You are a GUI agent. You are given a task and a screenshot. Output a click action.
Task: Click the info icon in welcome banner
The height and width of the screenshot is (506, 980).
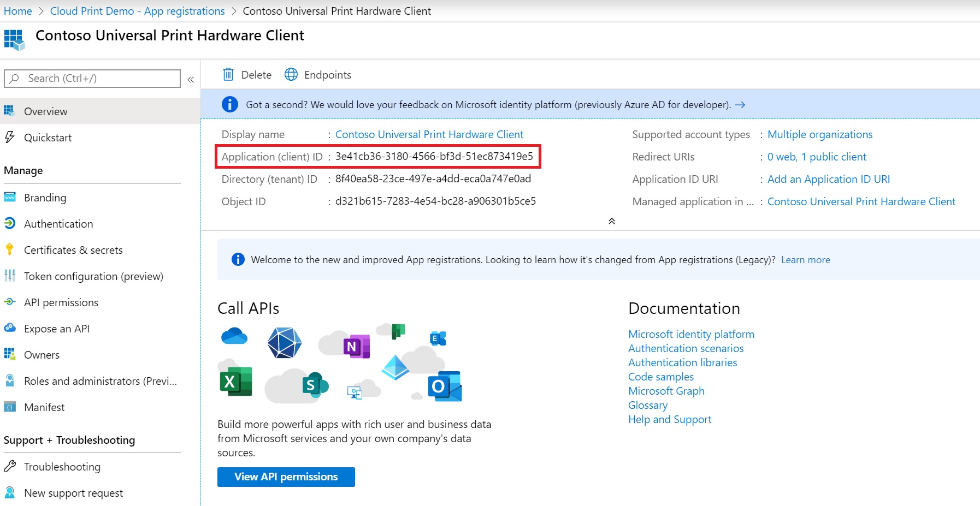coord(238,259)
